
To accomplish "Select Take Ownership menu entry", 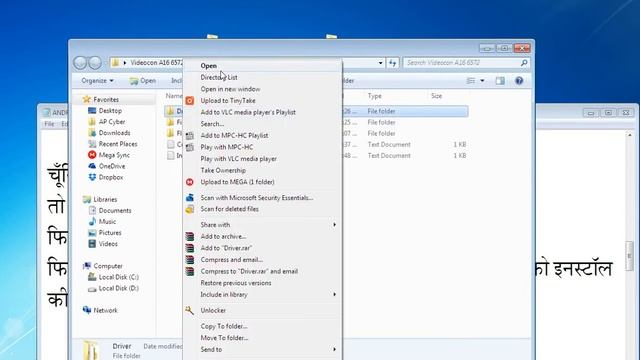I will (x=263, y=171).
